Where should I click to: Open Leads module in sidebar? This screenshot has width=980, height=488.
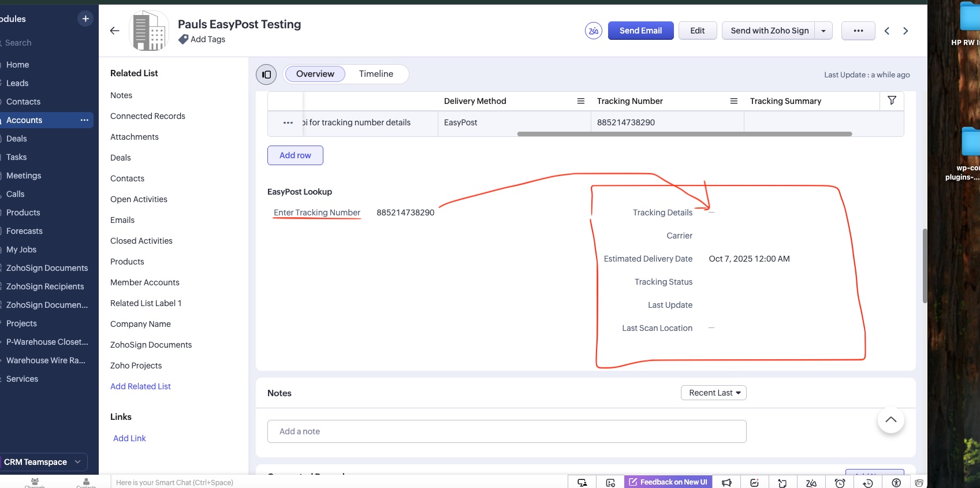17,83
